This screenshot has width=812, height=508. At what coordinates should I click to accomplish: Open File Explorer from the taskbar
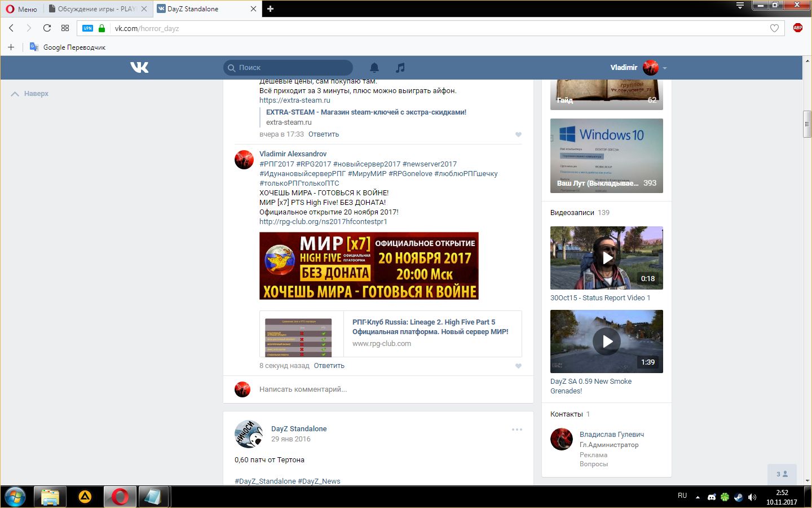pos(50,497)
